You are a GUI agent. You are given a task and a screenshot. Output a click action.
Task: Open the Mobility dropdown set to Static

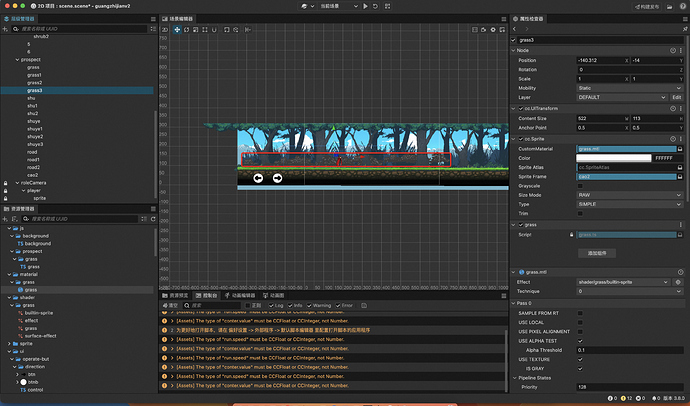tap(627, 88)
